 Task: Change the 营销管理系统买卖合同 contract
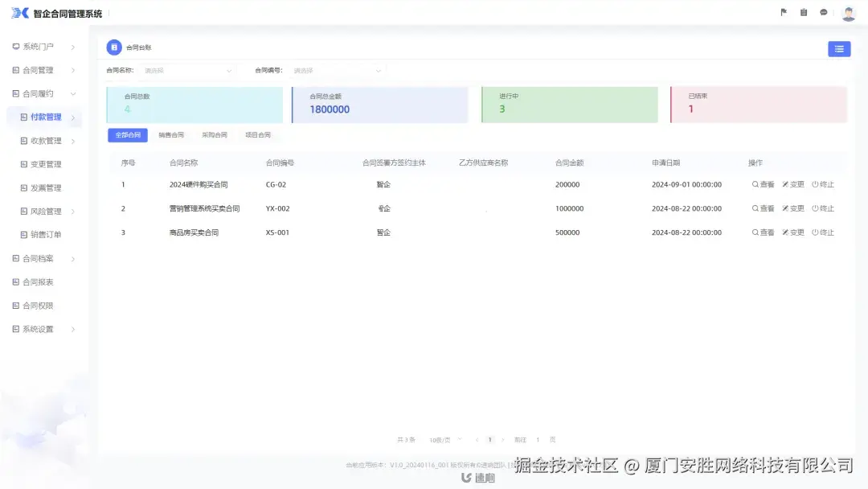(x=792, y=208)
